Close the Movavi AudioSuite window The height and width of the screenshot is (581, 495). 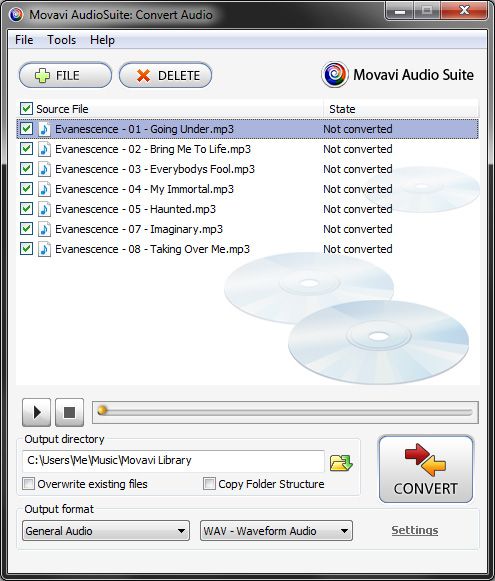tap(465, 11)
